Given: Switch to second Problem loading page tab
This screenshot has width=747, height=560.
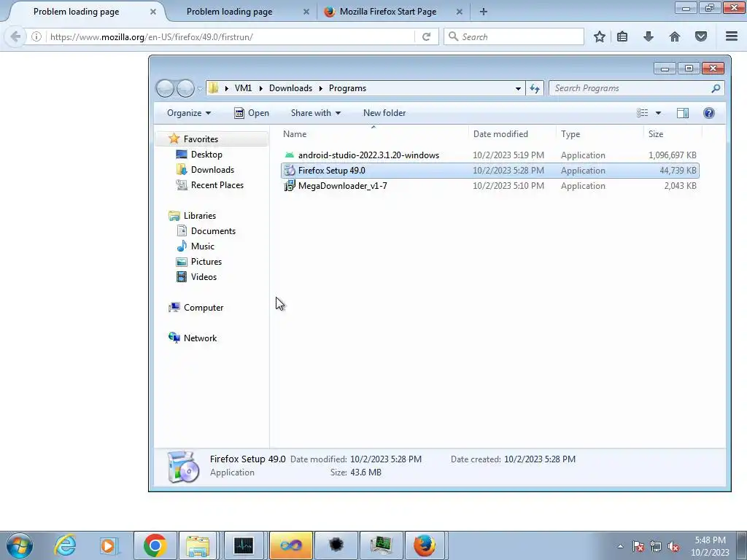Looking at the screenshot, I should (229, 12).
